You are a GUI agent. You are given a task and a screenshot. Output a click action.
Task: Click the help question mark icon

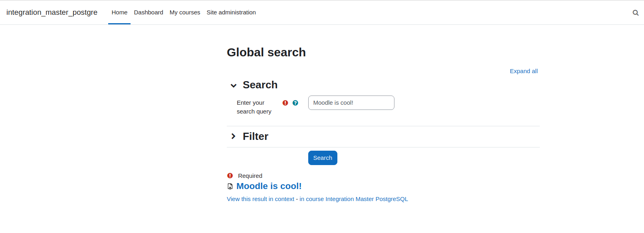295,103
